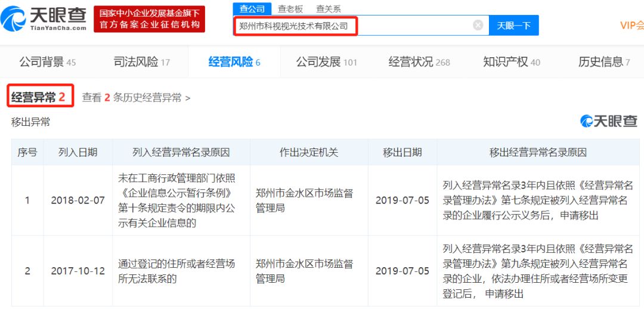Click the 移出日期 column header
Image resolution: width=644 pixels, height=309 pixels.
coord(402,153)
